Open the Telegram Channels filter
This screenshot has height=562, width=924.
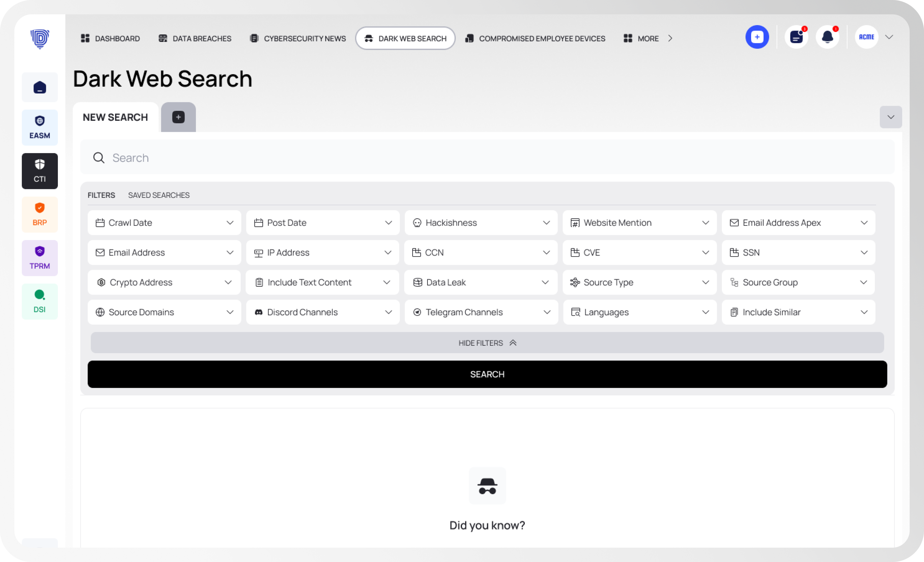(481, 312)
